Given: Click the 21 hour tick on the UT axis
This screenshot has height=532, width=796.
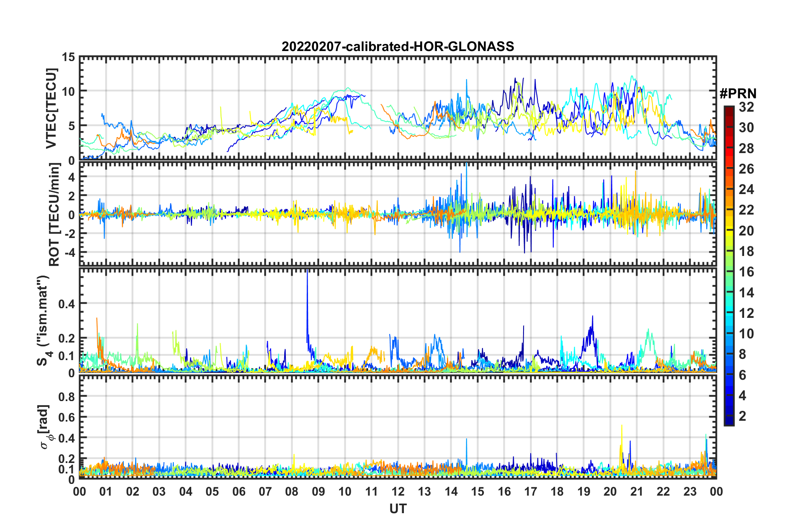Looking at the screenshot, I should pyautogui.click(x=637, y=491).
